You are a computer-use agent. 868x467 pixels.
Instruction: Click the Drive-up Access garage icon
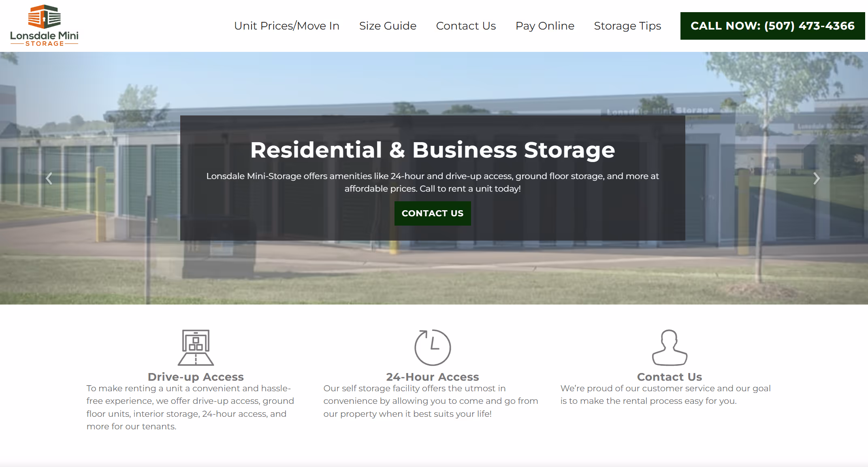[196, 348]
